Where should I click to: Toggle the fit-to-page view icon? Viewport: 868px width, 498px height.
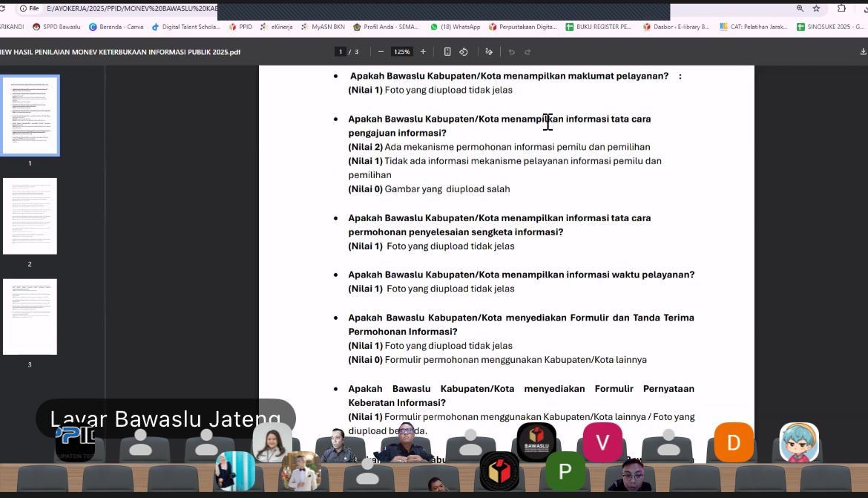point(448,51)
